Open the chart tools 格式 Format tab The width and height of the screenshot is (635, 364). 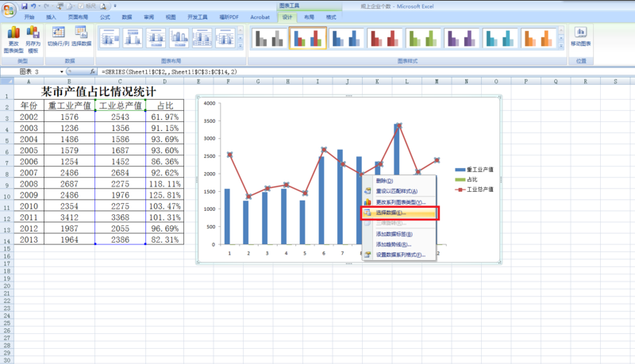click(331, 17)
